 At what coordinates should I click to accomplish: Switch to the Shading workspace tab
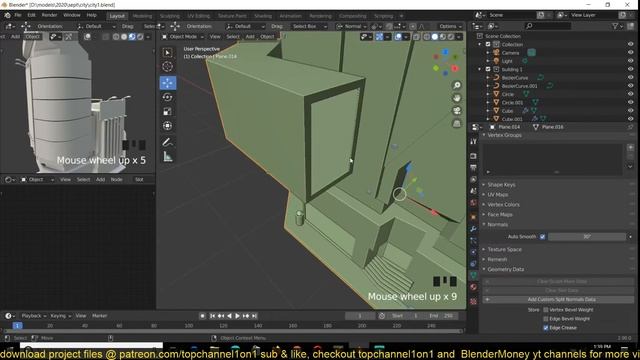point(263,16)
